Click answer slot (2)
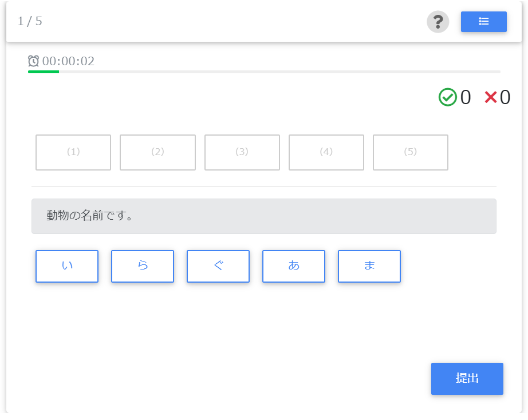 click(157, 152)
